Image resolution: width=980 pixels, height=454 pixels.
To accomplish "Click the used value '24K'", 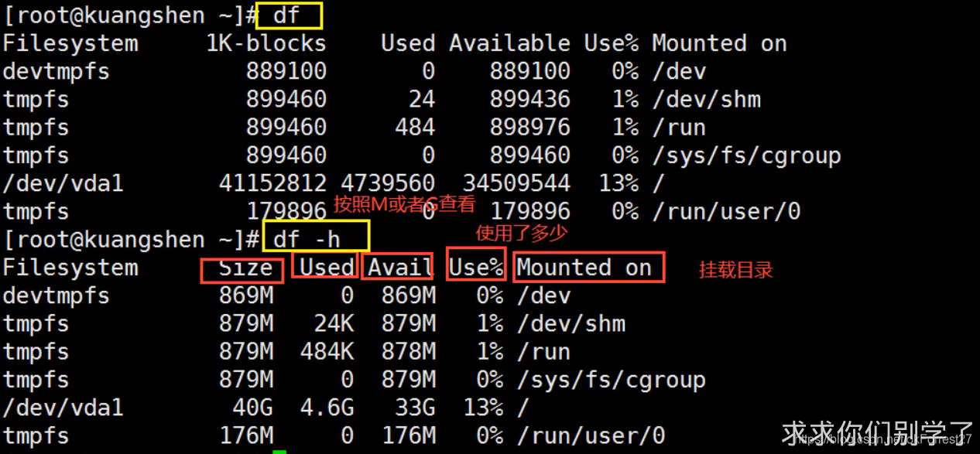I will (x=334, y=324).
